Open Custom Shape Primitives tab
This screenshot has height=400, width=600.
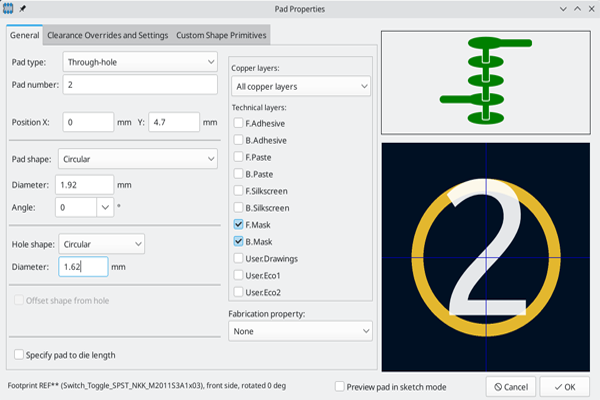(221, 35)
